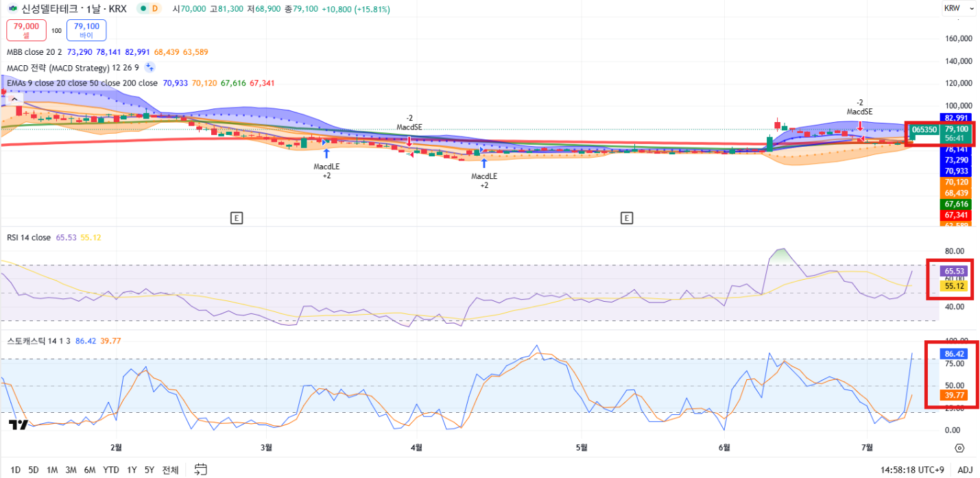Click the 67,341 red price axis label

tap(955, 215)
